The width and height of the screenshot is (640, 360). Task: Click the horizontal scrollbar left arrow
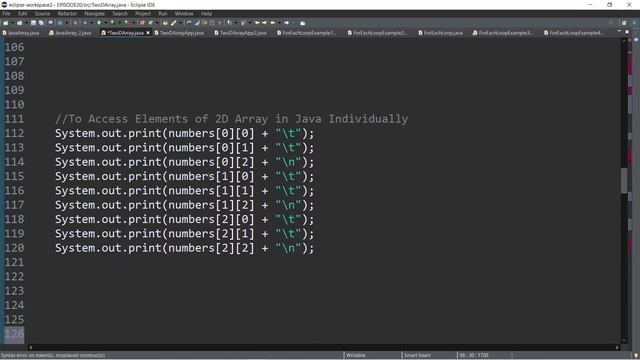click(31, 347)
